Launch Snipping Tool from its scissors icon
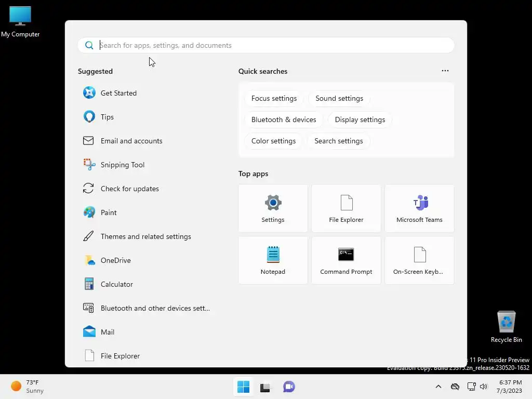Screen dimensions: 532x399 89,165
